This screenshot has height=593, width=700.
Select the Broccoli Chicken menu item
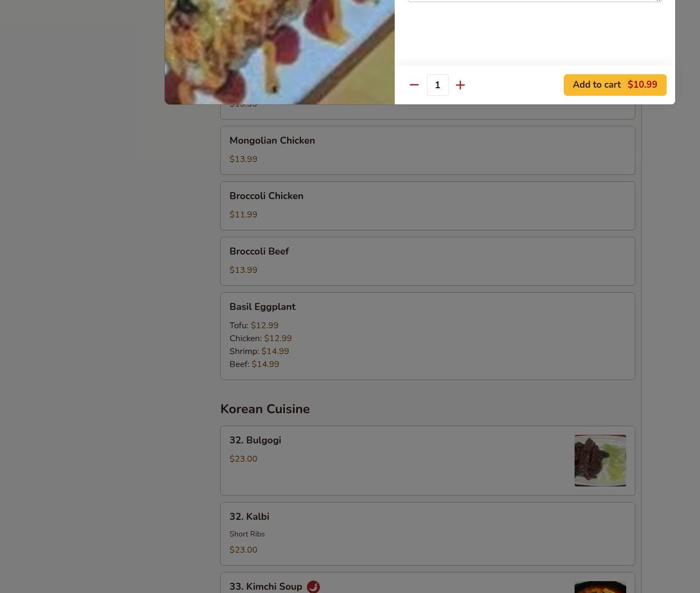[428, 206]
